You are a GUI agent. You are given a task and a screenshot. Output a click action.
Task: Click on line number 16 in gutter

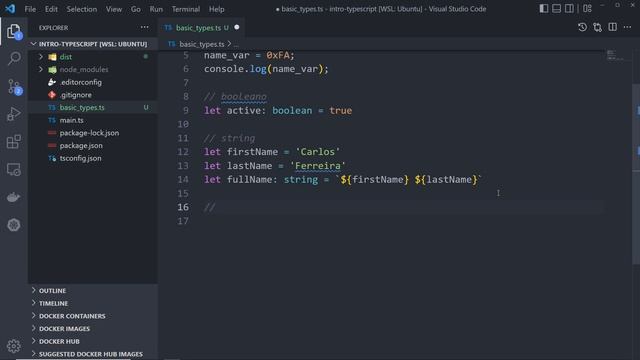pyautogui.click(x=183, y=207)
